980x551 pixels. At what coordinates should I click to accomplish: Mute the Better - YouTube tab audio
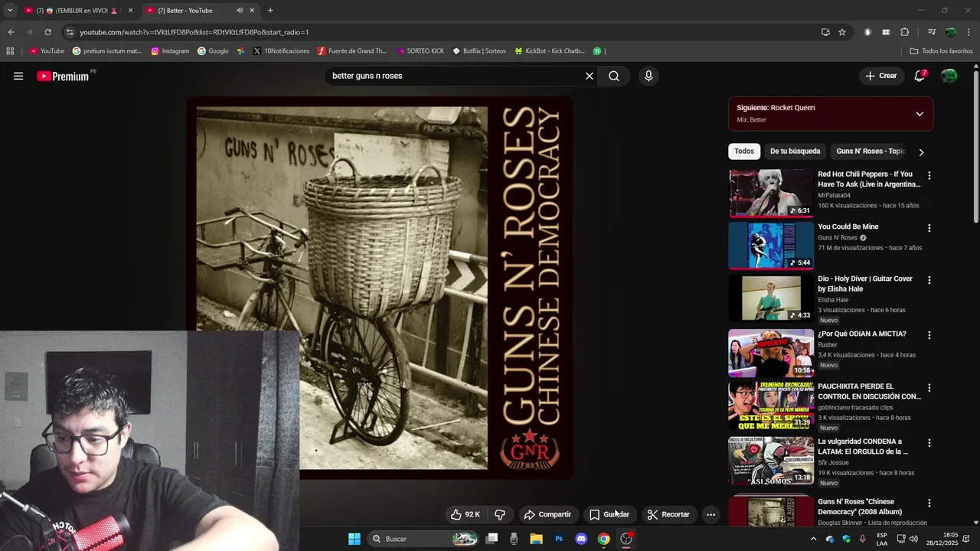click(240, 11)
